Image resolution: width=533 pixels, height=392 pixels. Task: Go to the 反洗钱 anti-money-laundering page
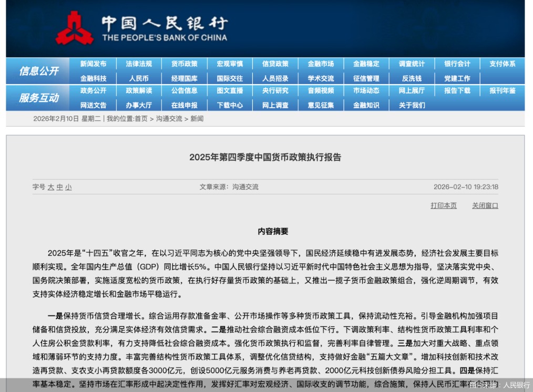click(411, 78)
